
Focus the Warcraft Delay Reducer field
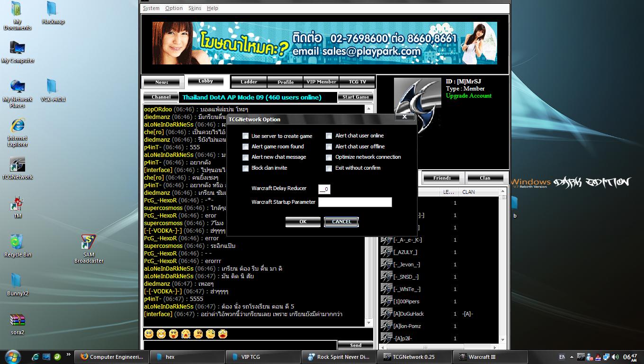324,189
